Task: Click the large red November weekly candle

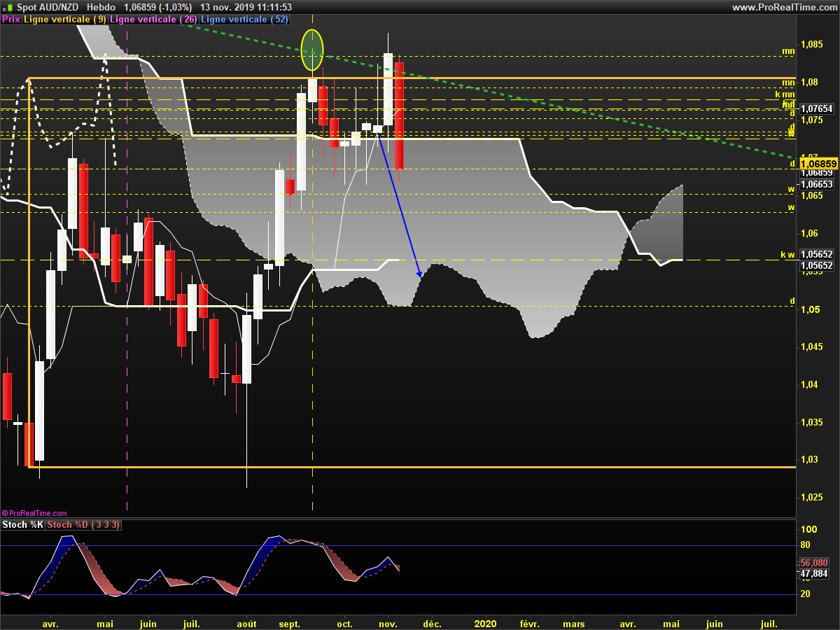Action: (399, 115)
